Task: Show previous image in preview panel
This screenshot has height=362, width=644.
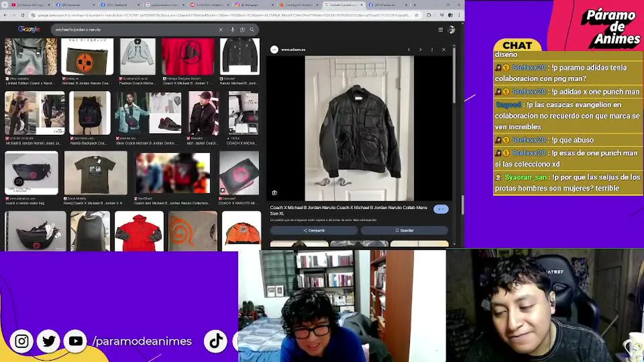Action: [x=409, y=50]
